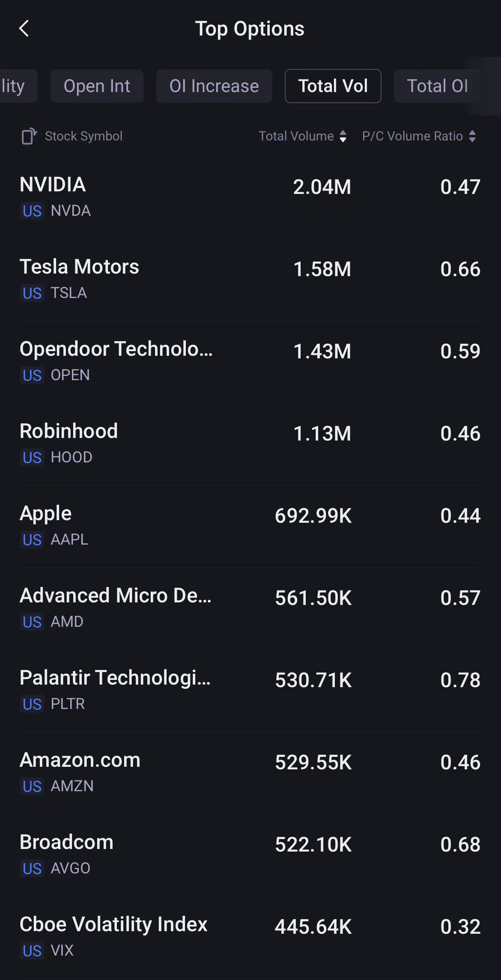This screenshot has height=980, width=501.
Task: Select Opendoor Technologies OPEN row
Action: (250, 361)
